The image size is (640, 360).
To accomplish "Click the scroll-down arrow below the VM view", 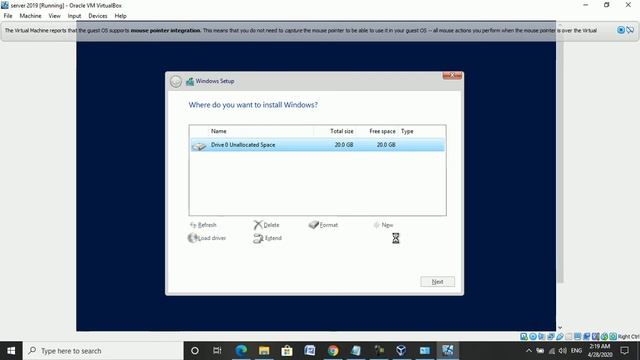I will [560, 327].
